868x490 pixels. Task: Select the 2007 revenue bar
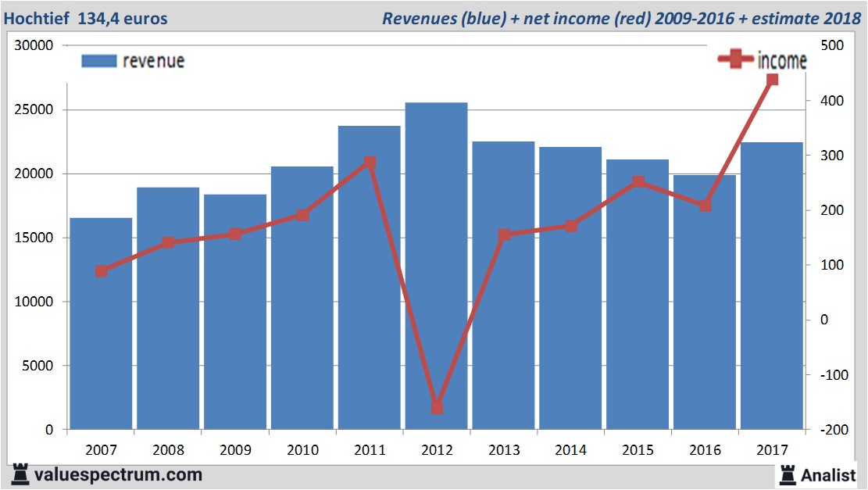click(101, 324)
